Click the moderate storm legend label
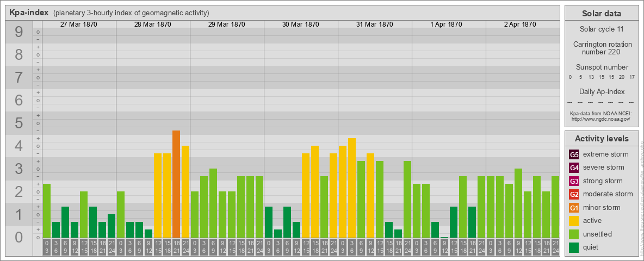 click(x=608, y=194)
